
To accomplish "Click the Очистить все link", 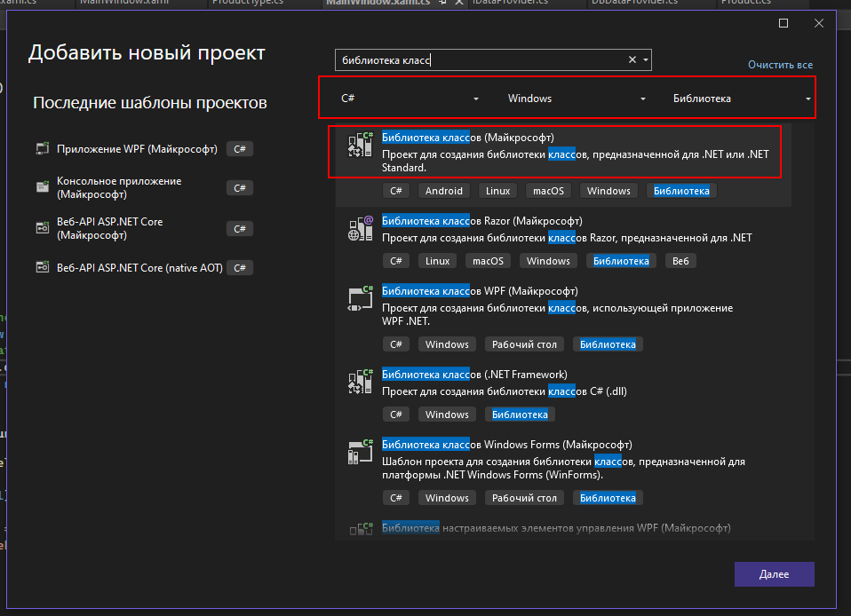I will [x=780, y=66].
